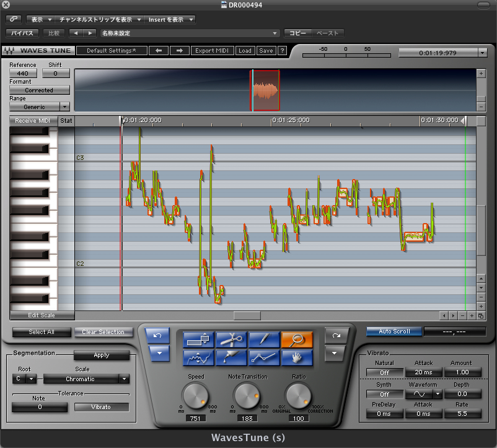Screen dimensions: 497x448
Task: Zoom in the overview waveform with plus
Action: pos(481,74)
